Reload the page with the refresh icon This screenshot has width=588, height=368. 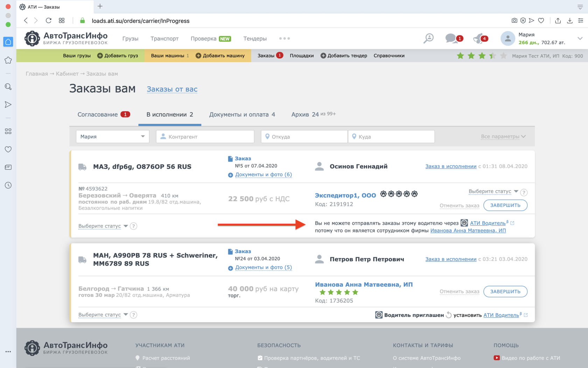[49, 21]
